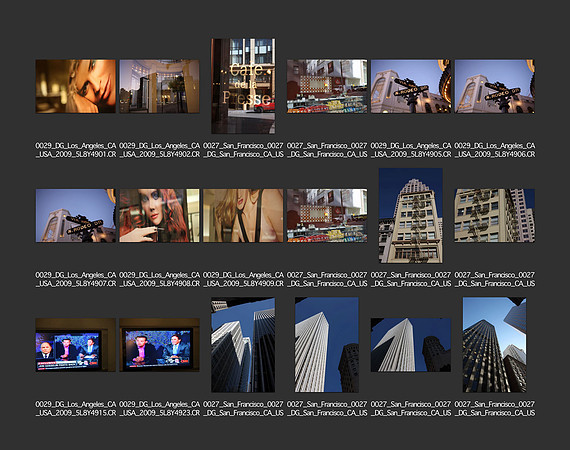Select the label ending 5L8Y4906.CR

[494, 150]
